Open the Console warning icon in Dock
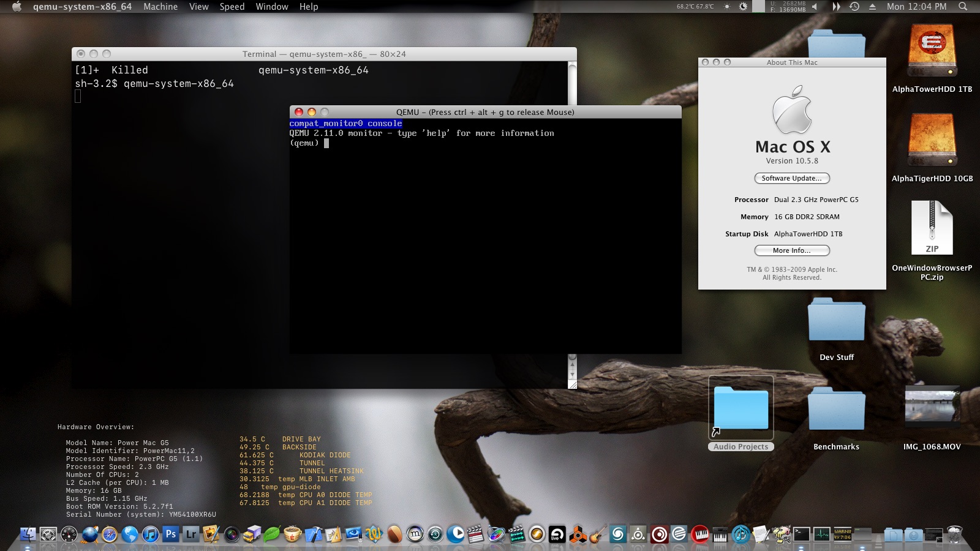Viewport: 980px width, 551px height. click(842, 534)
